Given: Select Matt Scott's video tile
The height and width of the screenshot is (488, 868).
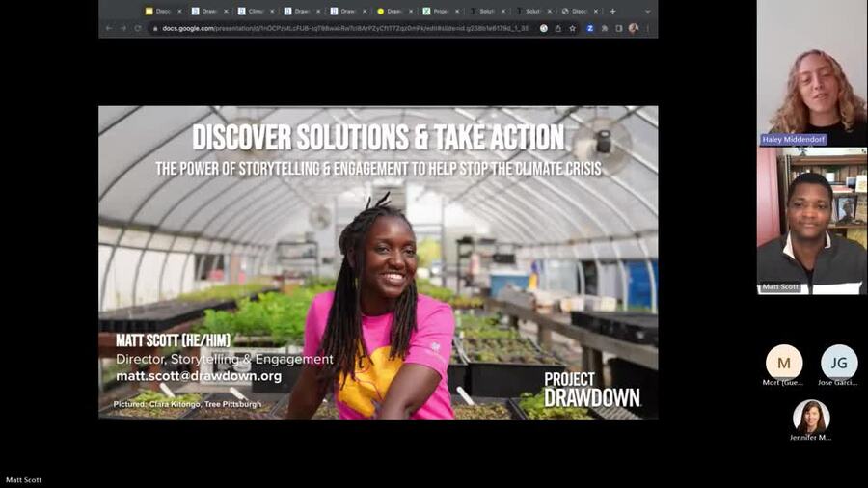Looking at the screenshot, I should click(812, 221).
